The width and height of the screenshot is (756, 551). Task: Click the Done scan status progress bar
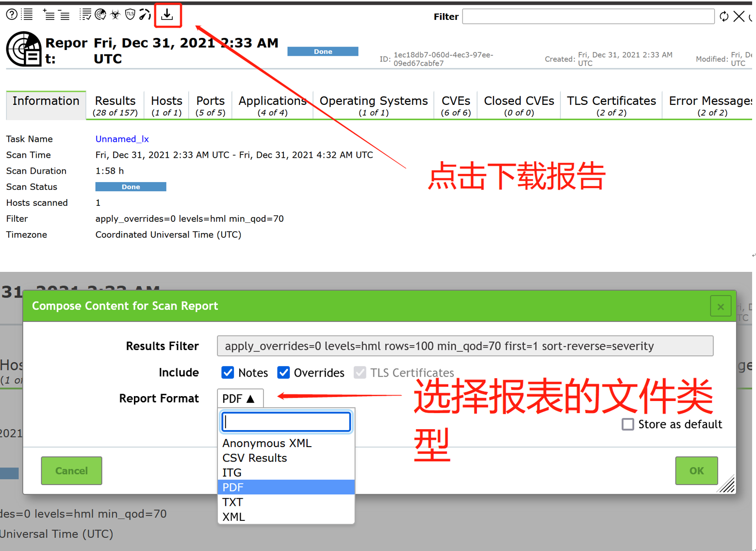pos(131,186)
